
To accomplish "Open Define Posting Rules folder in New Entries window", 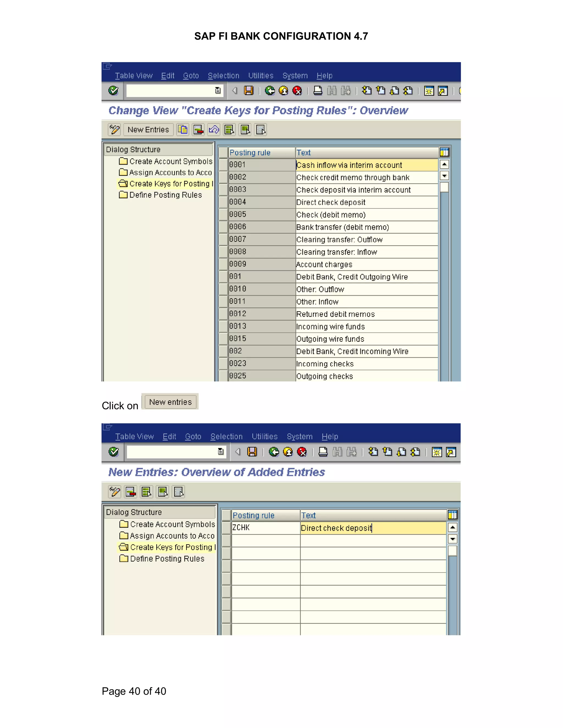I will tap(162, 559).
